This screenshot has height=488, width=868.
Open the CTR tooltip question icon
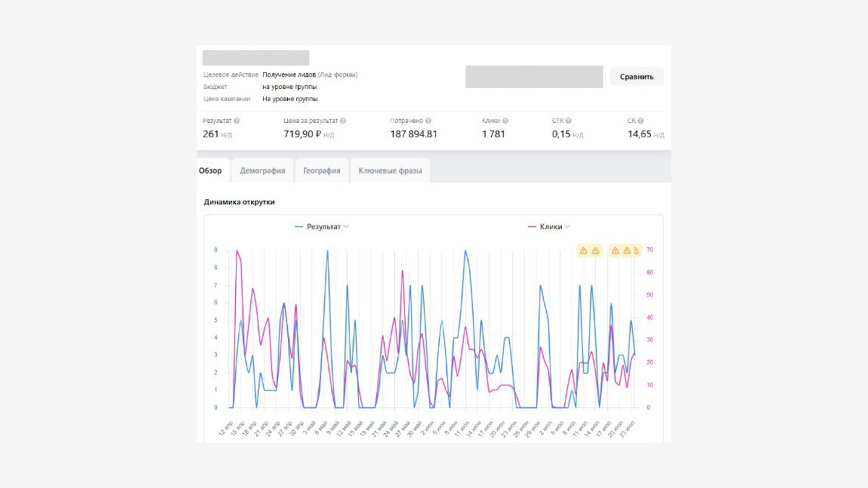(x=569, y=121)
